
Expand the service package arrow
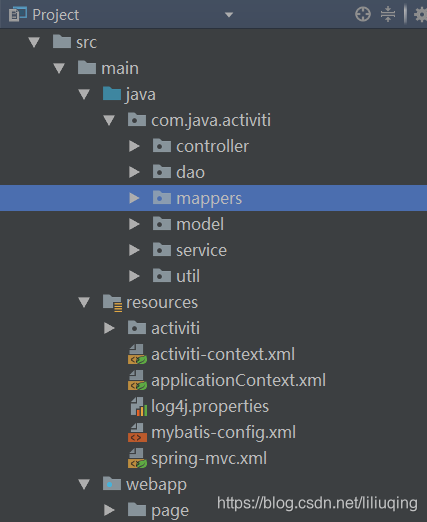(x=134, y=250)
